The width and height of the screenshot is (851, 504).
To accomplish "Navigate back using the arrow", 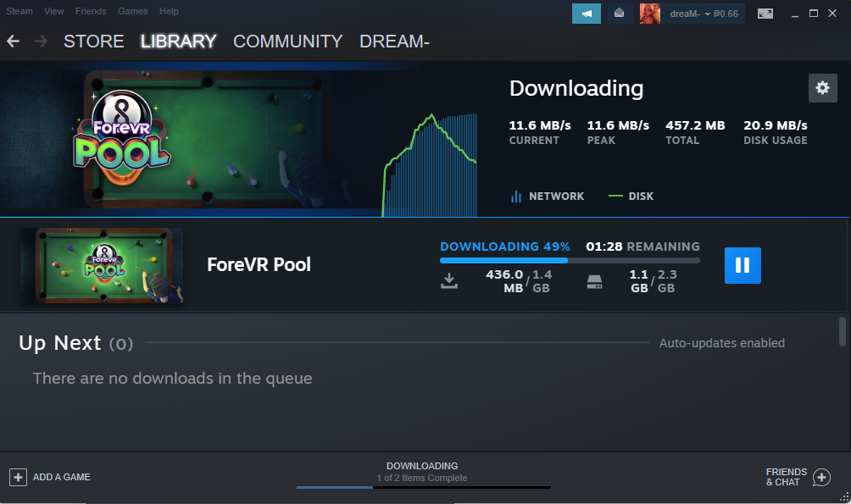I will pyautogui.click(x=14, y=40).
